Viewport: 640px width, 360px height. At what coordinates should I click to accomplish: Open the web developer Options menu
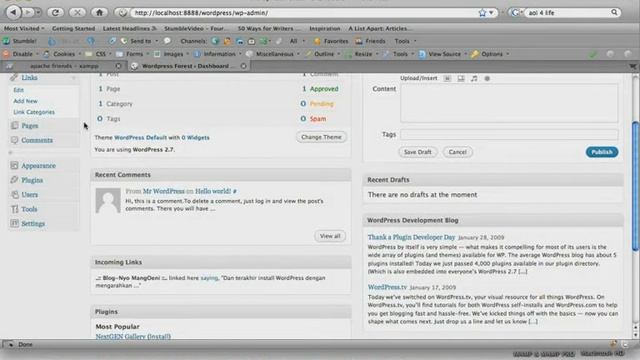pyautogui.click(x=490, y=54)
